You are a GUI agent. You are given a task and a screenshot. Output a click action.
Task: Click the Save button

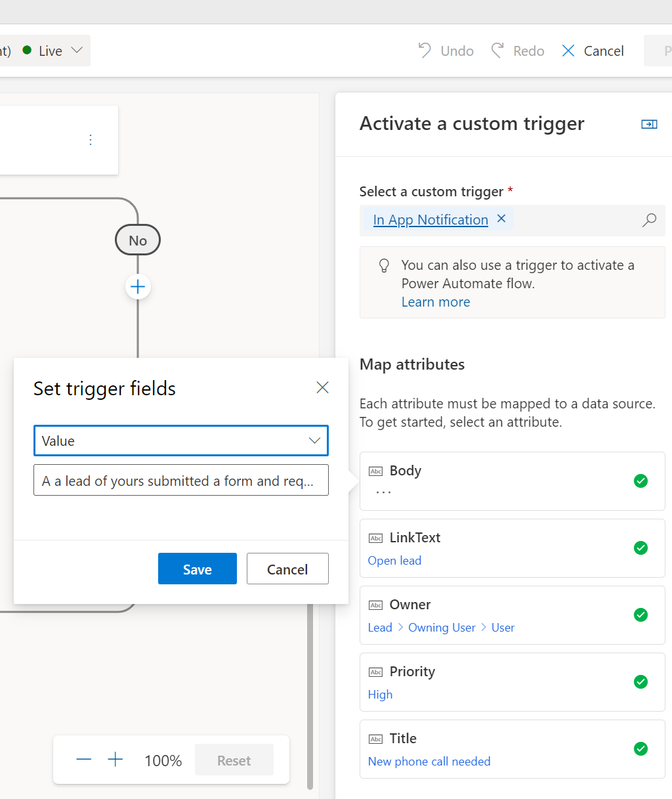point(197,569)
